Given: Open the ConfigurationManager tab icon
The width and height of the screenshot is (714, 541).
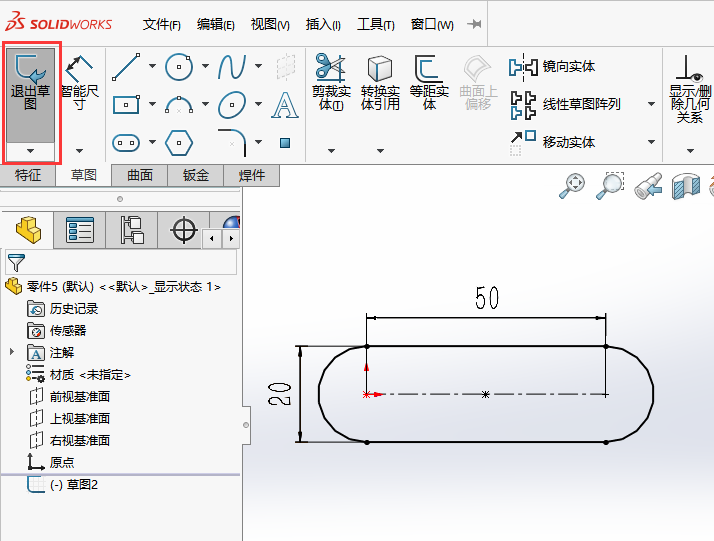Looking at the screenshot, I should click(x=132, y=230).
